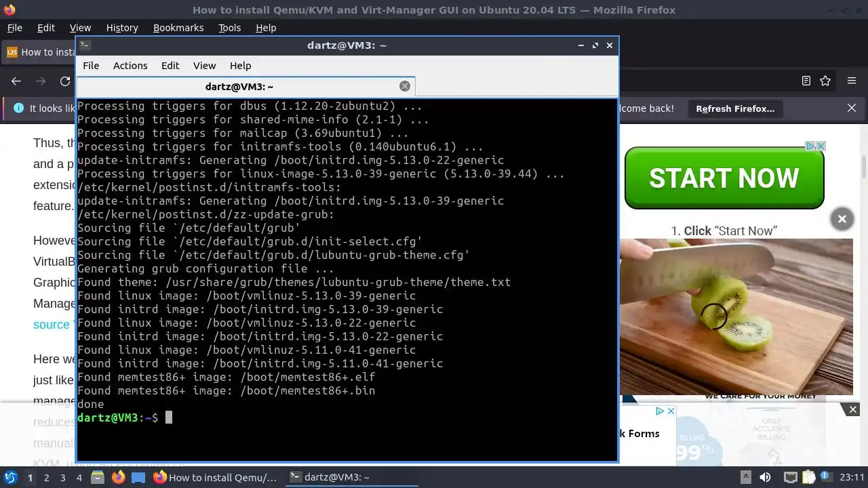Open removable media eject tray icon
868x488 pixels.
(745, 477)
